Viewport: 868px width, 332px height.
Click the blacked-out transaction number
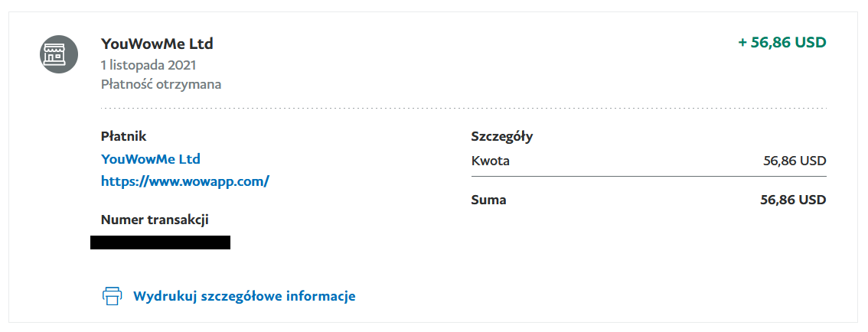160,242
